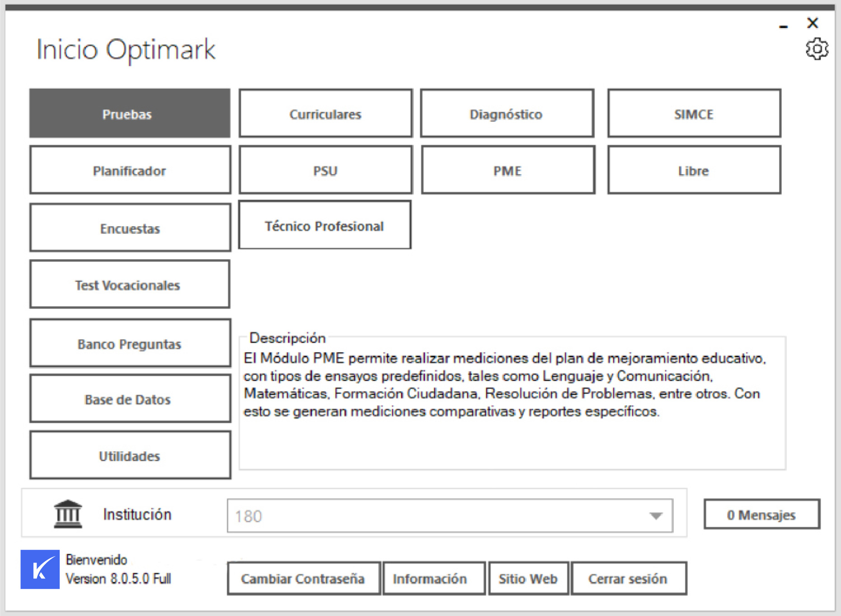The height and width of the screenshot is (616, 841).
Task: Open the SIMCE module
Action: coord(694,114)
